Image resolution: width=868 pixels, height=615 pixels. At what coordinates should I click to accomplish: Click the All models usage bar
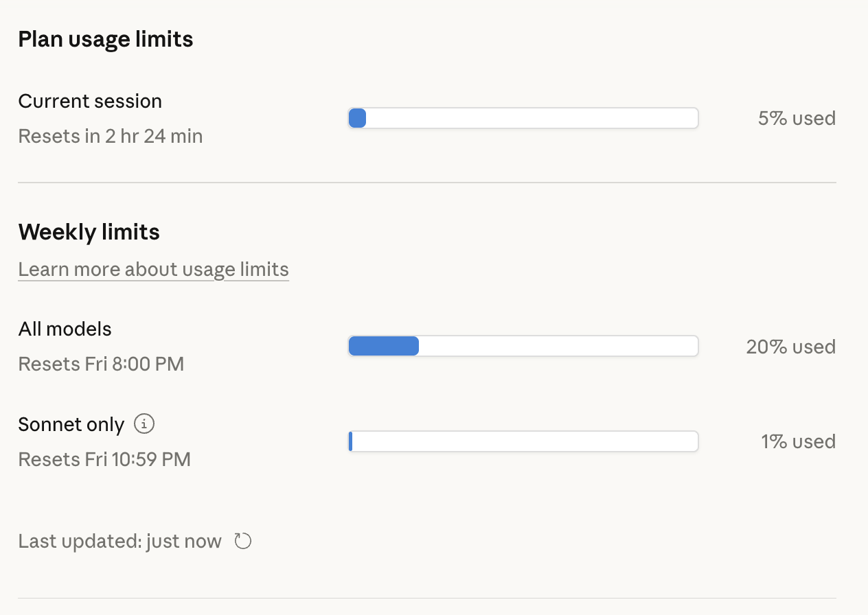(523, 346)
